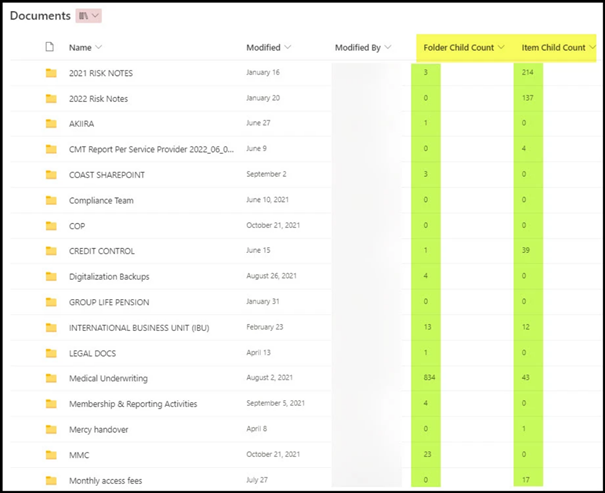This screenshot has width=605, height=493.
Task: Open Item Child Count column menu
Action: click(592, 47)
